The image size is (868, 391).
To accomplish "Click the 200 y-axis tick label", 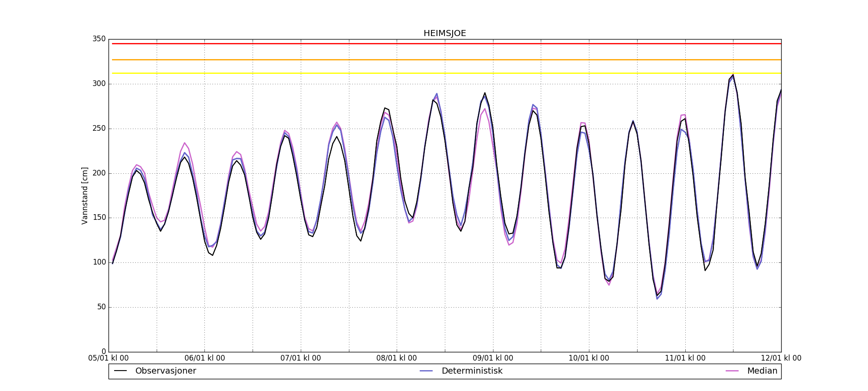I will click(x=99, y=173).
